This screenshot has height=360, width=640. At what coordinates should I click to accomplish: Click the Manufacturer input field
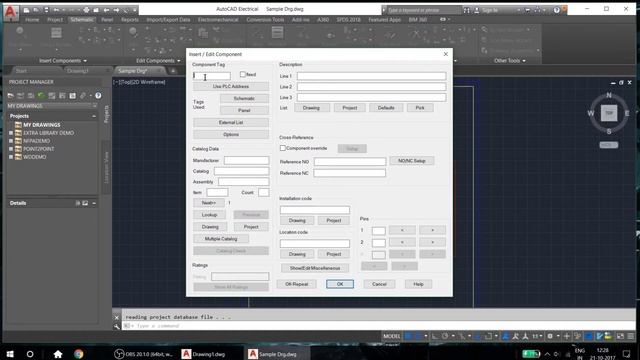coord(247,160)
